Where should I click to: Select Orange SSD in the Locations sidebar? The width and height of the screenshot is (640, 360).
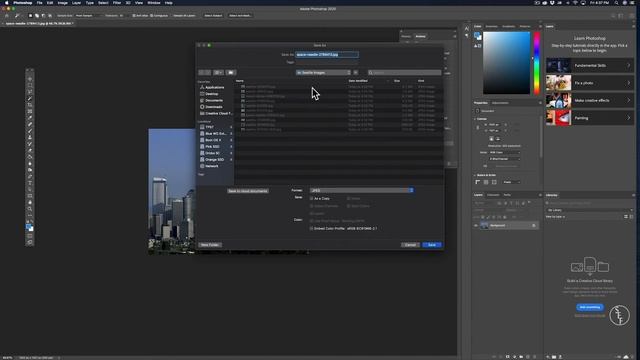pos(214,160)
